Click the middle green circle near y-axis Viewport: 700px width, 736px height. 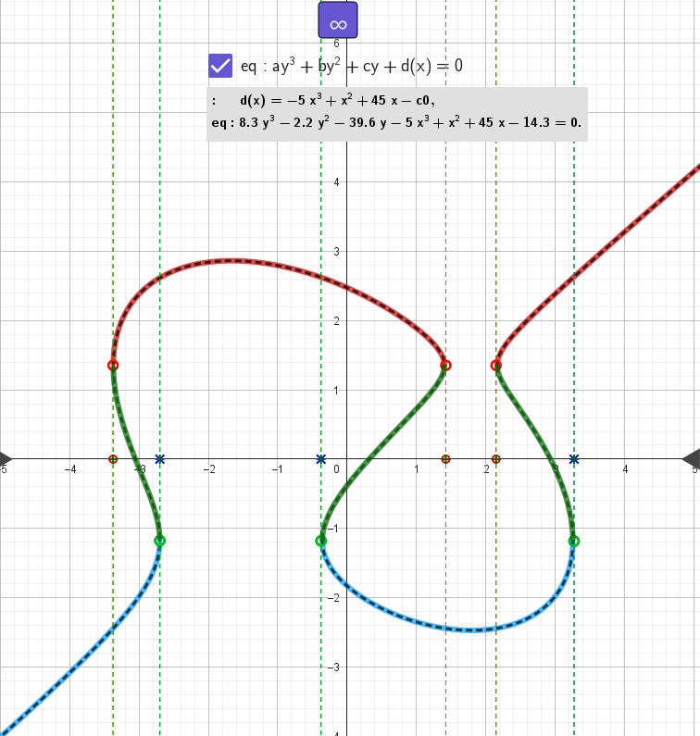321,541
